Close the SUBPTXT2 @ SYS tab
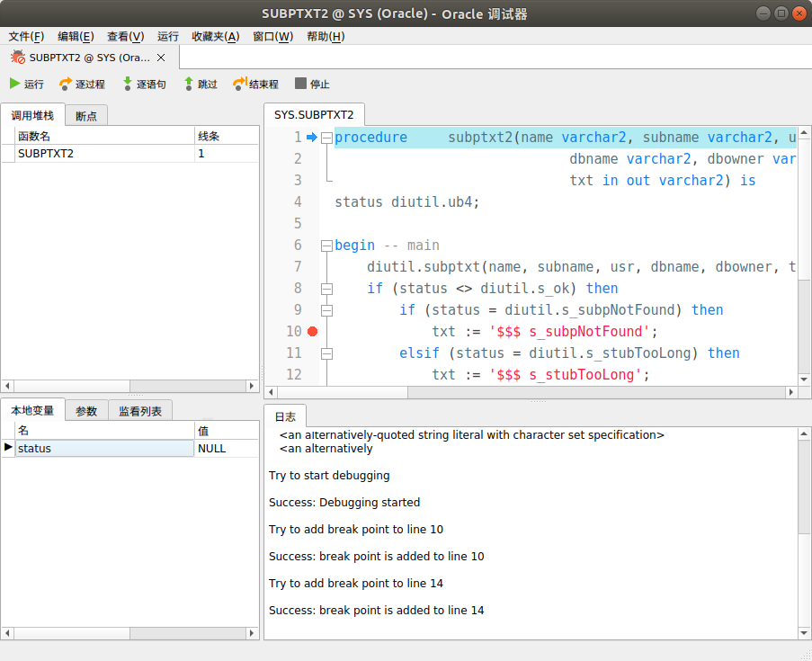This screenshot has width=812, height=661. point(161,58)
